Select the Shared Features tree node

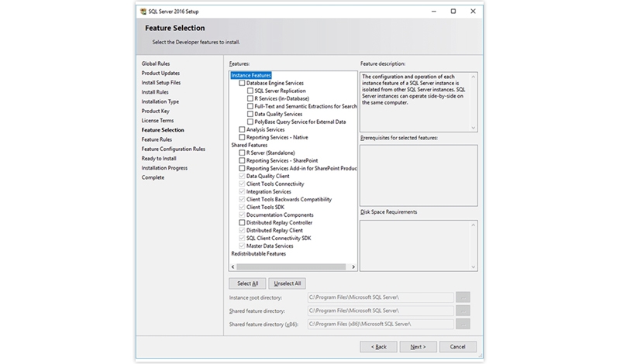click(249, 145)
